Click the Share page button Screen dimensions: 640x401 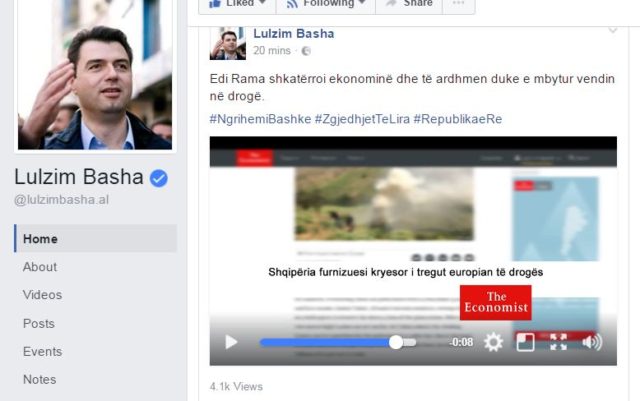pos(409,4)
